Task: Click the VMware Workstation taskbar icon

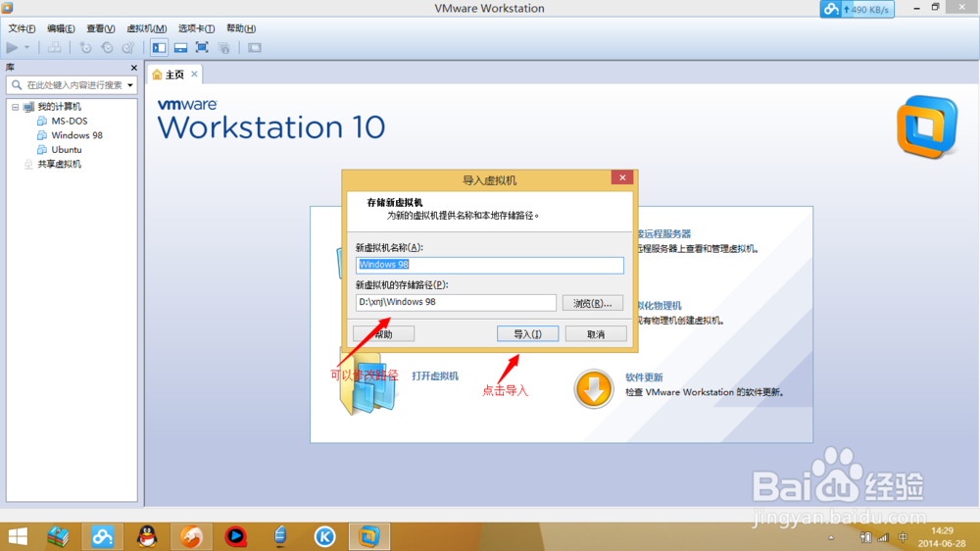Action: [x=368, y=536]
